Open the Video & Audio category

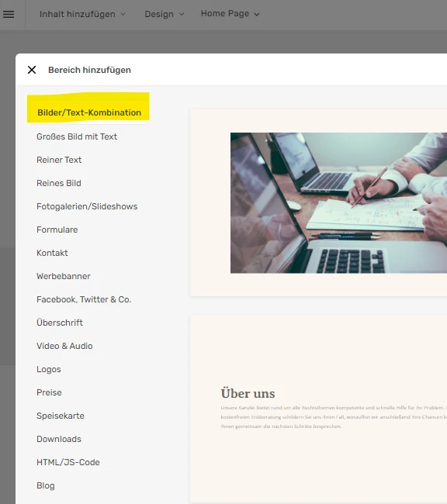[64, 346]
